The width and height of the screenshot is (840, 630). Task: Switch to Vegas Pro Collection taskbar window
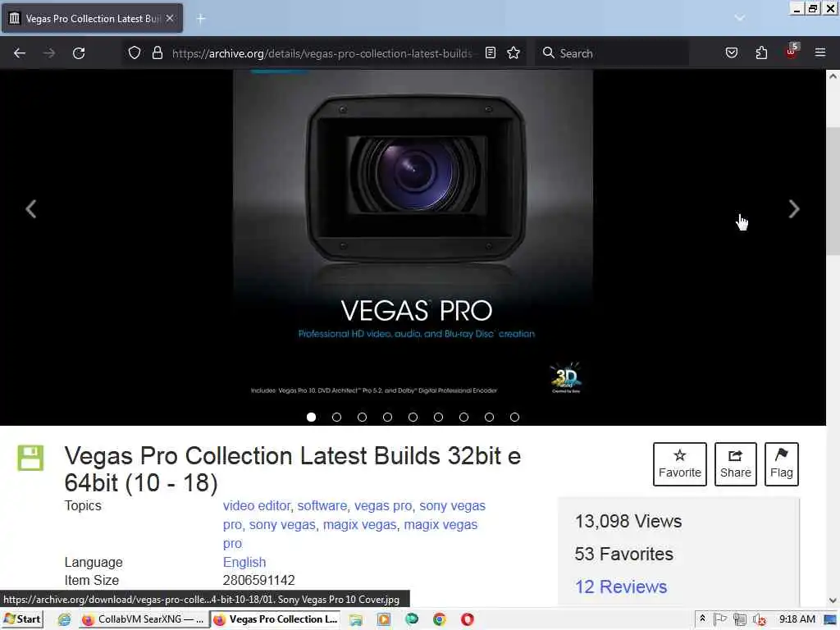point(276,619)
